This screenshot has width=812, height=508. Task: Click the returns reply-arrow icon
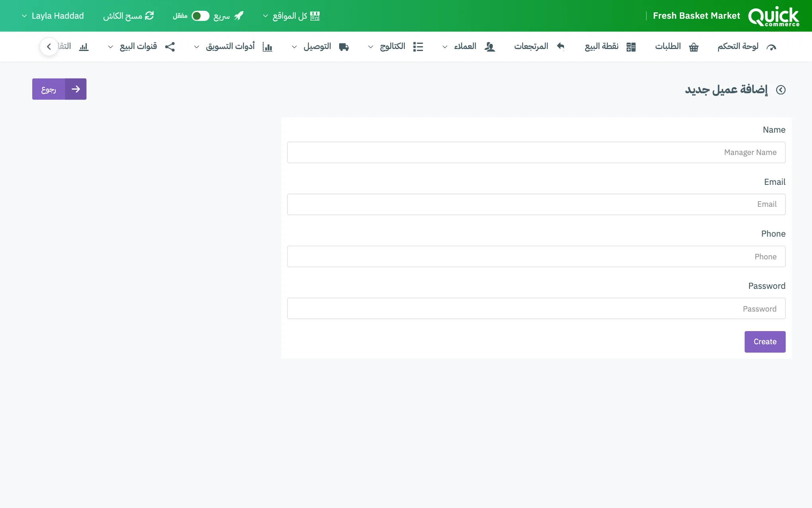[x=560, y=47]
